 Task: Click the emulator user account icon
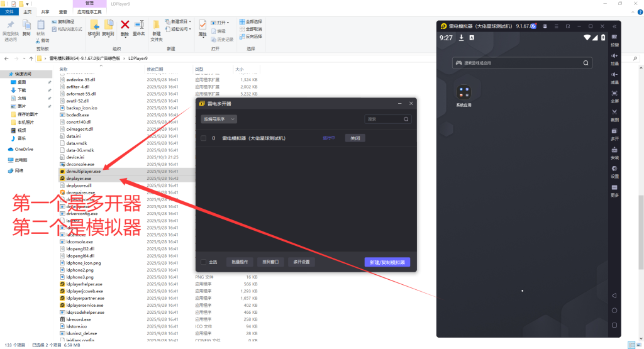tap(545, 26)
